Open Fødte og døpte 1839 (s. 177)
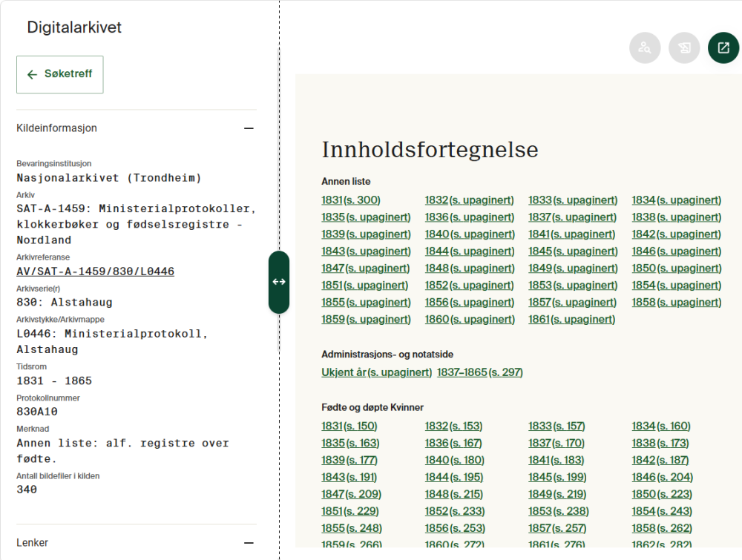Image resolution: width=742 pixels, height=560 pixels. click(349, 460)
